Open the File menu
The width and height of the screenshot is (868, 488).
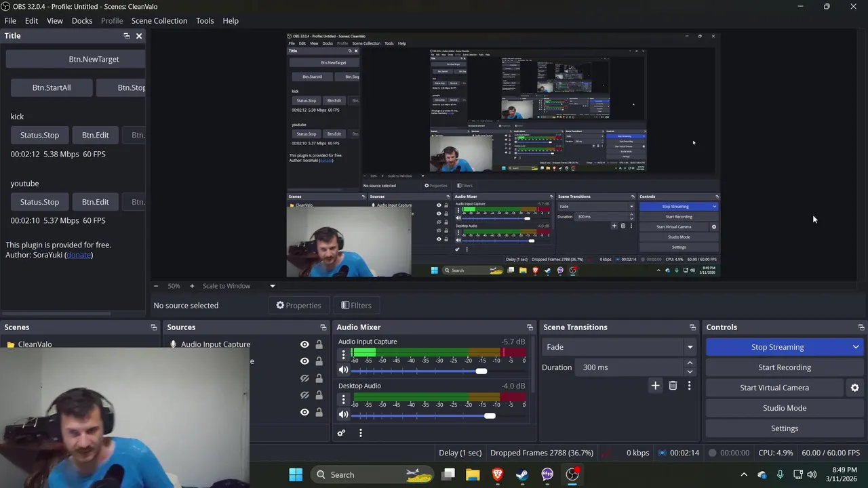pos(10,21)
